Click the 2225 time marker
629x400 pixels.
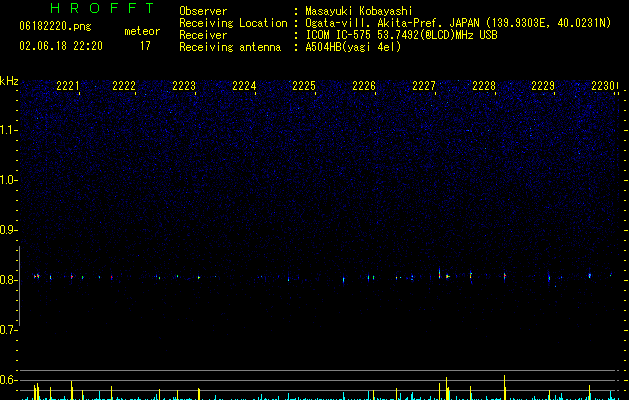304,86
